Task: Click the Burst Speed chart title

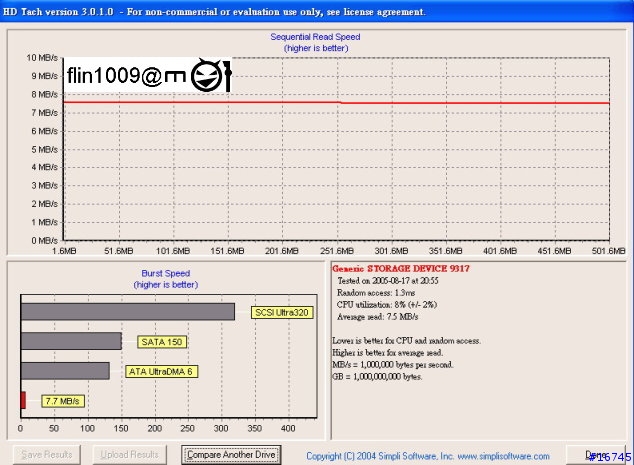Action: (x=166, y=273)
